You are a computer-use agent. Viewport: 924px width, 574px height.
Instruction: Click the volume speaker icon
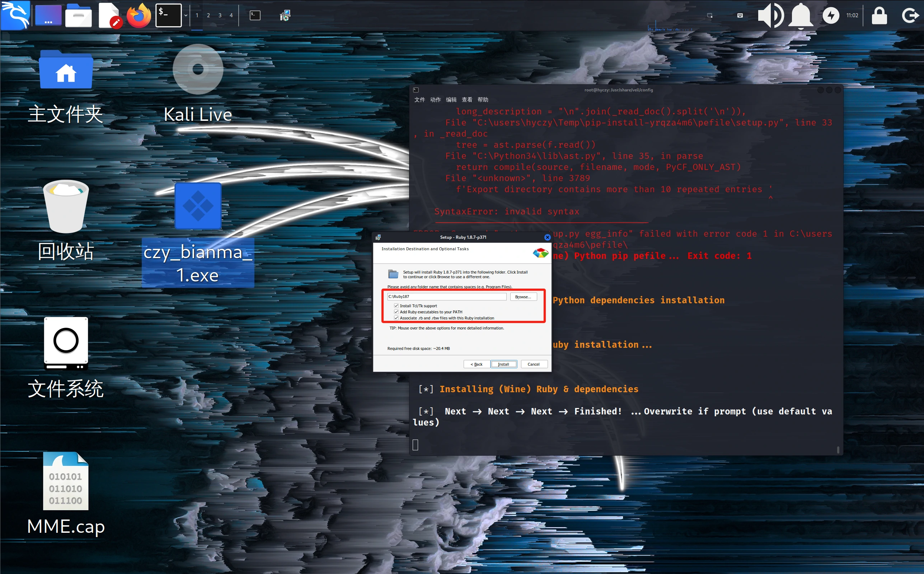[770, 15]
